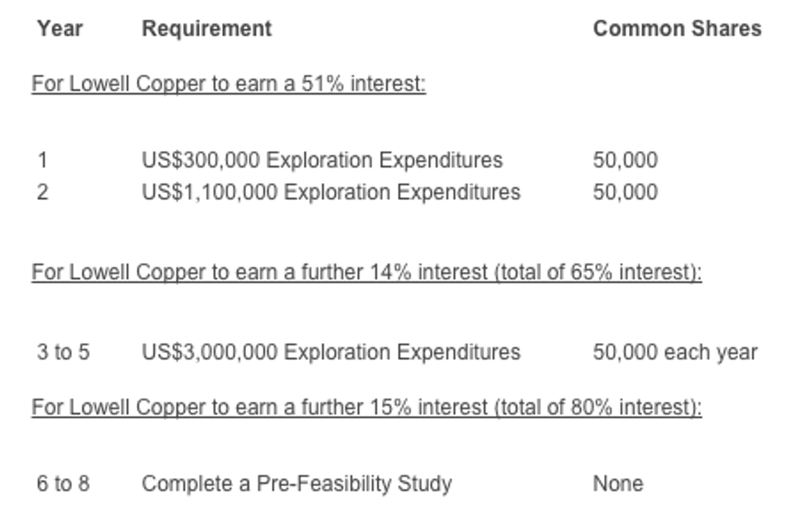Select the 50,000 shares in year 2 row

[625, 192]
